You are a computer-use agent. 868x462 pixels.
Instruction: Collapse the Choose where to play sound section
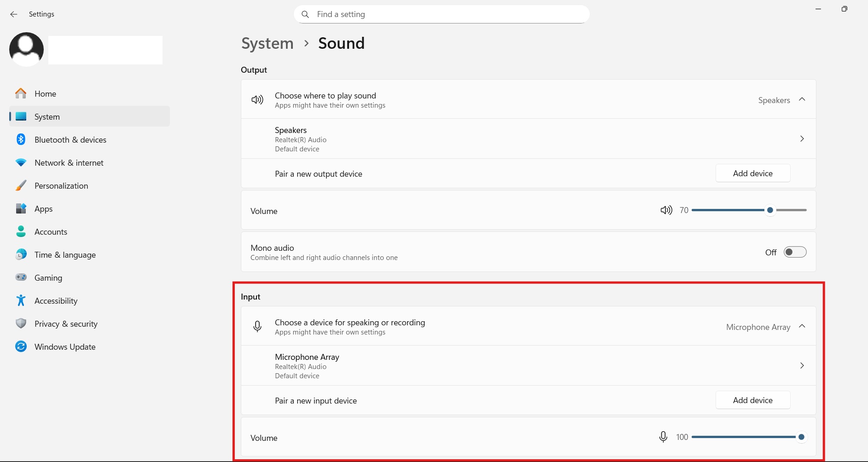click(802, 99)
